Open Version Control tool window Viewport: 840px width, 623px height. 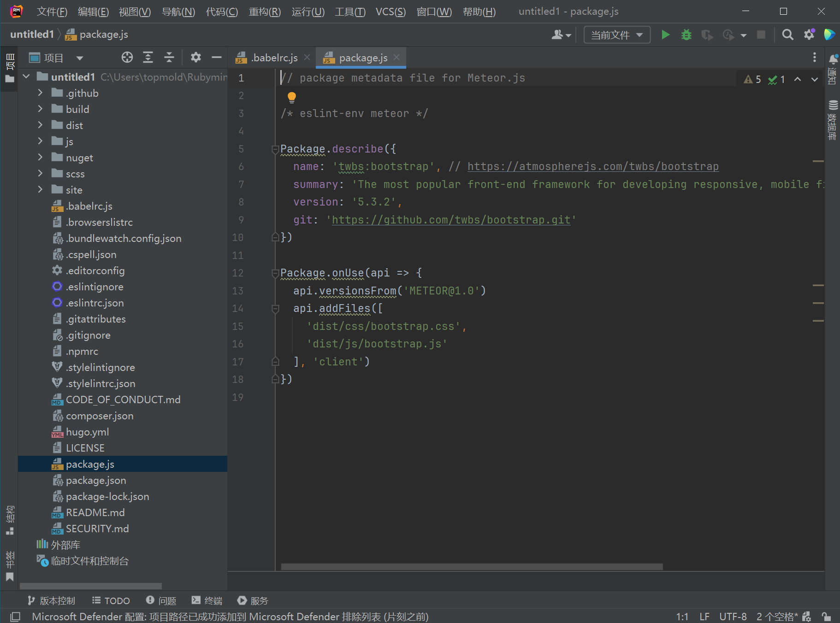51,600
